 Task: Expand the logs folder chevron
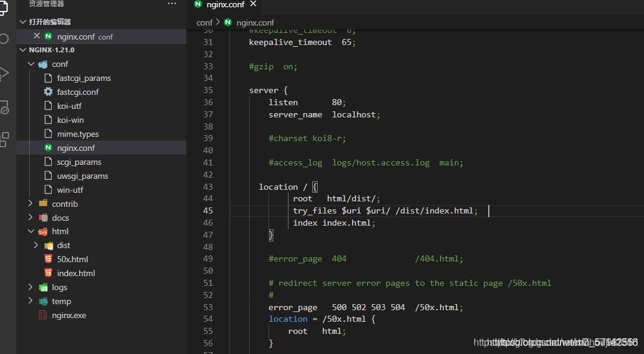click(31, 287)
